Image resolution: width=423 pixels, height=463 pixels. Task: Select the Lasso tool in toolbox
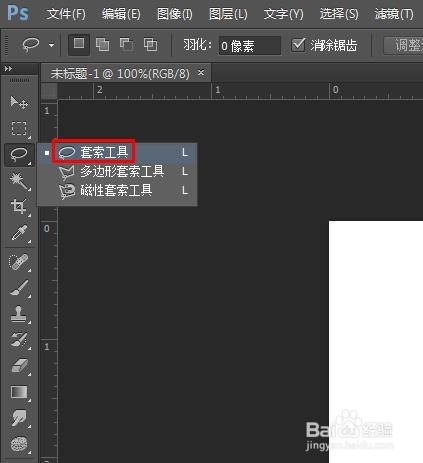point(19,154)
